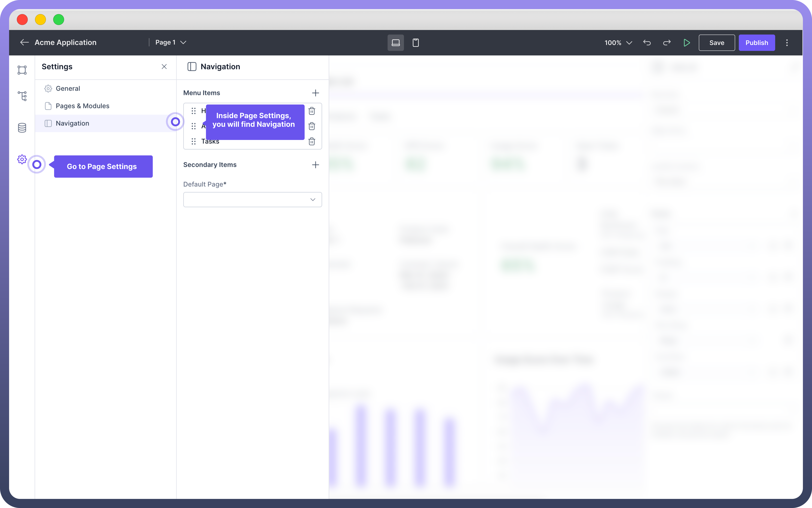Switch to desktop laptop preview mode

point(396,43)
